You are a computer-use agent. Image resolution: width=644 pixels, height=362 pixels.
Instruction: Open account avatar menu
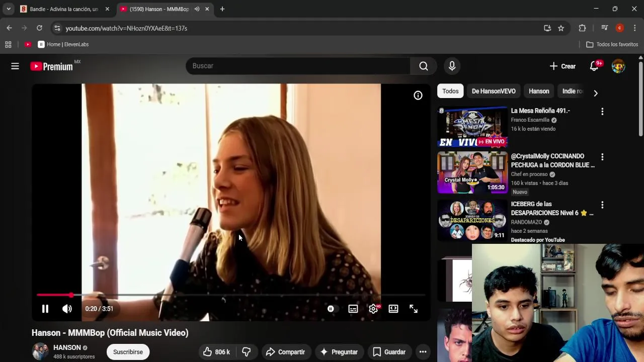coord(618,66)
